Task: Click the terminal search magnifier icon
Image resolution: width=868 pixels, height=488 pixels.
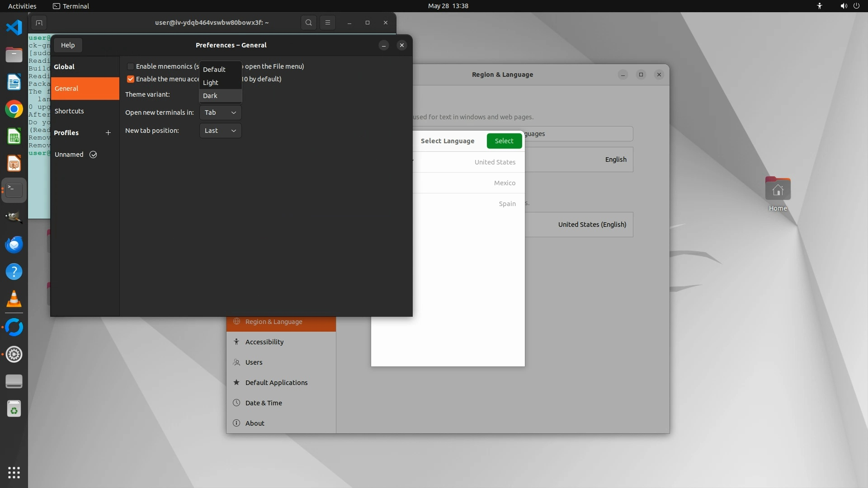Action: [308, 23]
